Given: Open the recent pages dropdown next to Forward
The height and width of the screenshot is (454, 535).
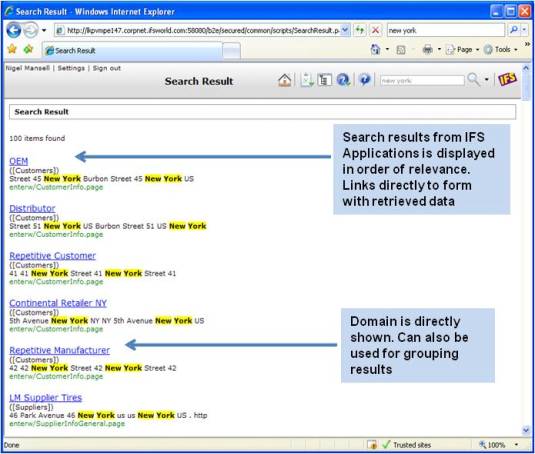Looking at the screenshot, I should coord(44,30).
